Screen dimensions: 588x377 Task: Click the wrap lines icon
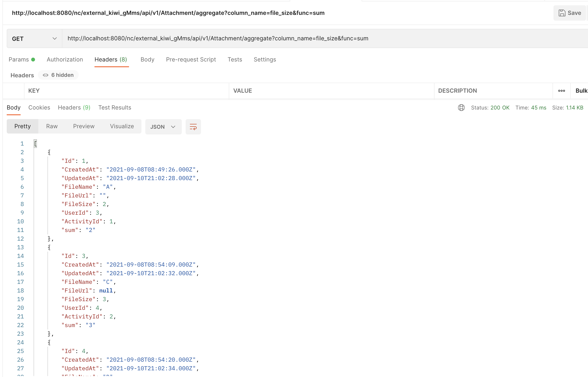pos(193,127)
